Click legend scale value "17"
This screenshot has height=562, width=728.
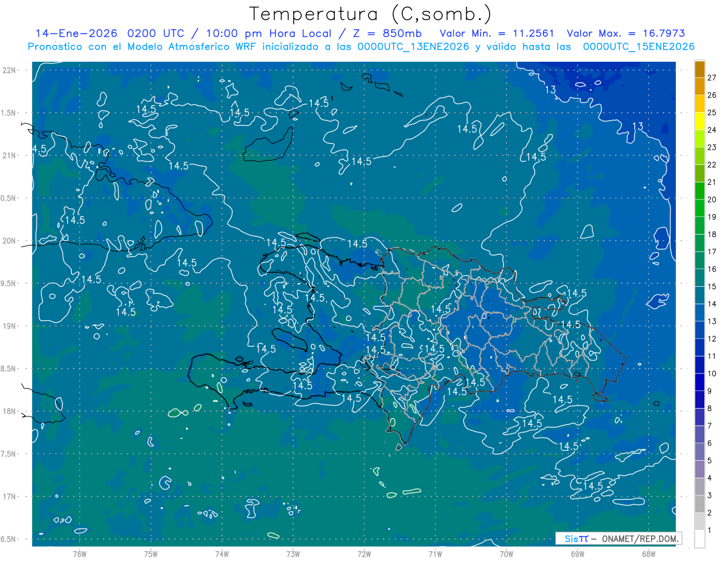tap(712, 252)
